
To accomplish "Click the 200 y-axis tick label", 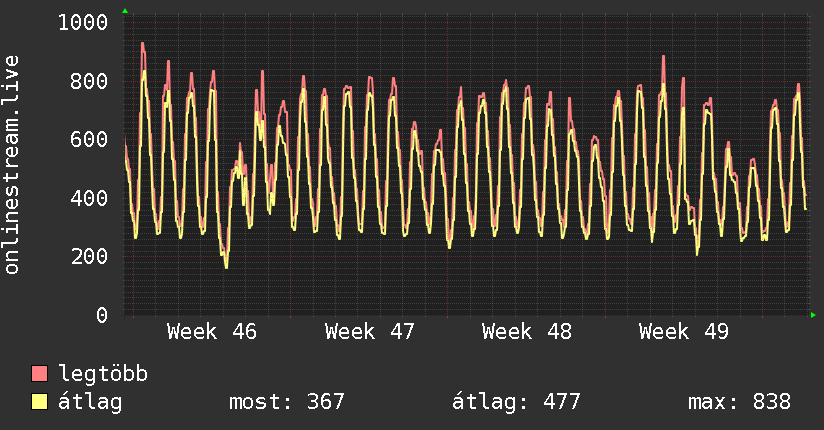I will point(89,257).
